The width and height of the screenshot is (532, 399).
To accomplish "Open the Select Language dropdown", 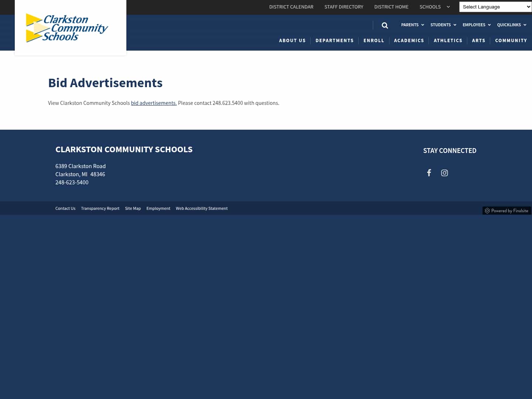I will click(495, 7).
